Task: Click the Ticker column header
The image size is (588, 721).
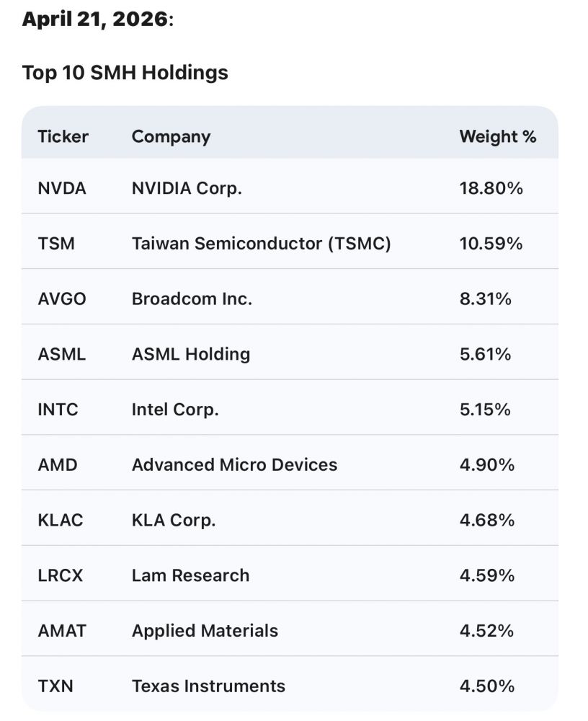Action: tap(63, 137)
